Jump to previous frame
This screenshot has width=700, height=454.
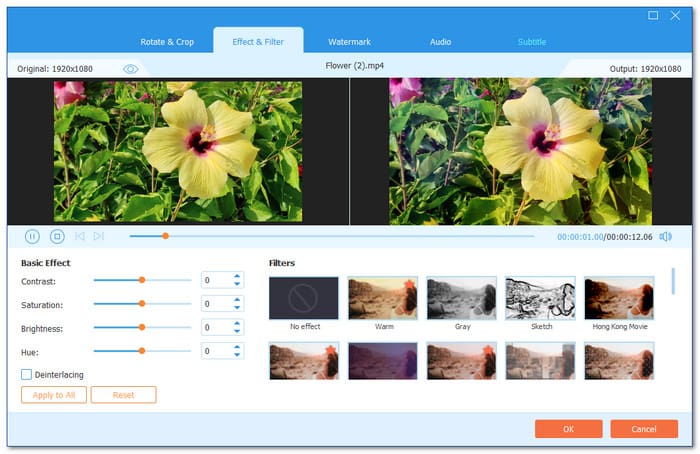point(80,236)
